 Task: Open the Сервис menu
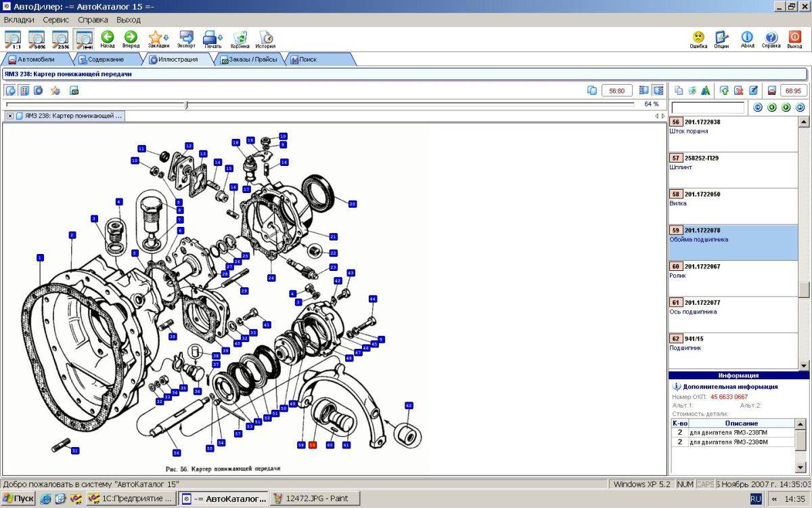(56, 20)
